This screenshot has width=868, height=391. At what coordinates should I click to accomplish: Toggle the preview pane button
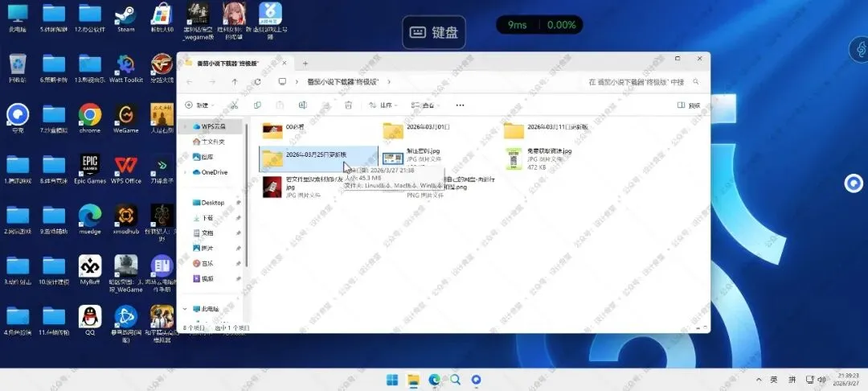[689, 105]
